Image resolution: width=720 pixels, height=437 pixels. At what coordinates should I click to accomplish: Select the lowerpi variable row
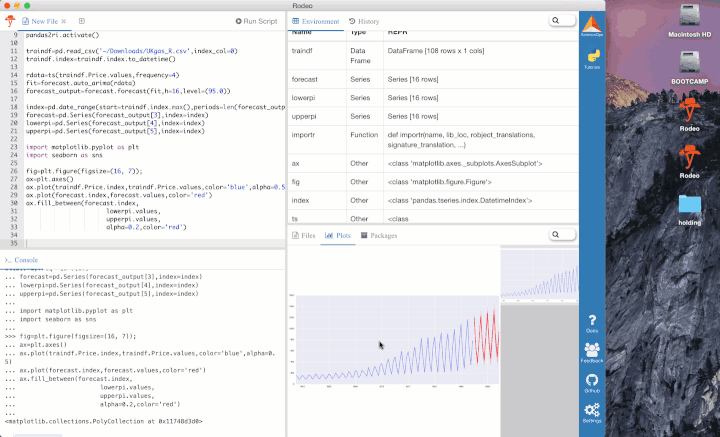click(x=433, y=98)
